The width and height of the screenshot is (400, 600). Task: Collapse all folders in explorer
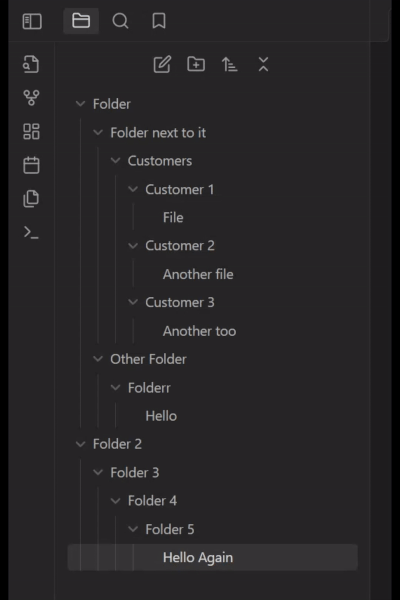click(x=263, y=64)
